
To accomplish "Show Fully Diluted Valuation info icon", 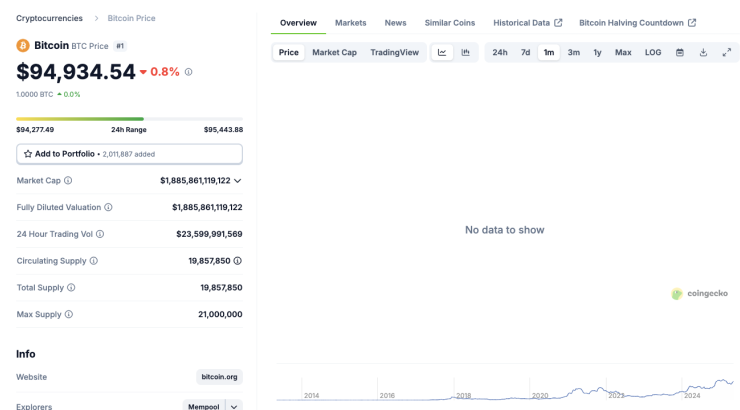I will pyautogui.click(x=108, y=207).
